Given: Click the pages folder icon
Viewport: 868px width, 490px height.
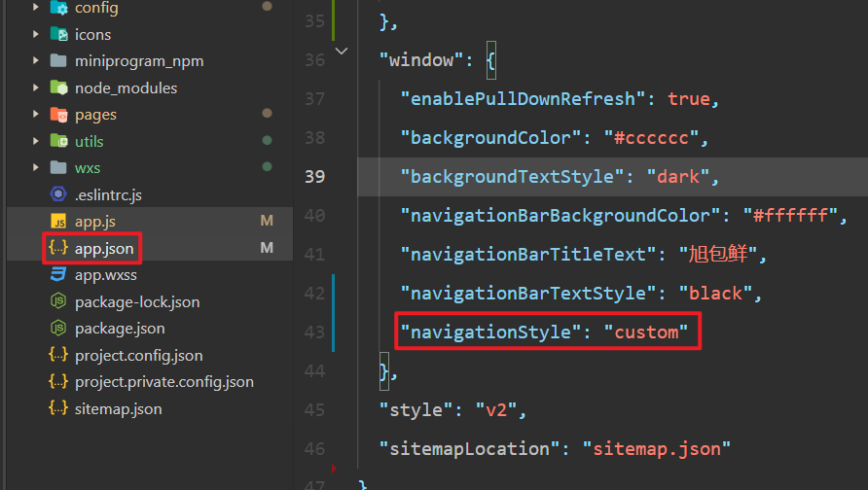Looking at the screenshot, I should coord(58,115).
